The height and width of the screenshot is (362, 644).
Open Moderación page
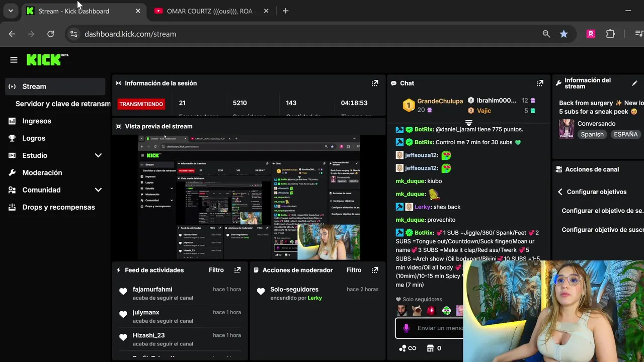tap(42, 172)
